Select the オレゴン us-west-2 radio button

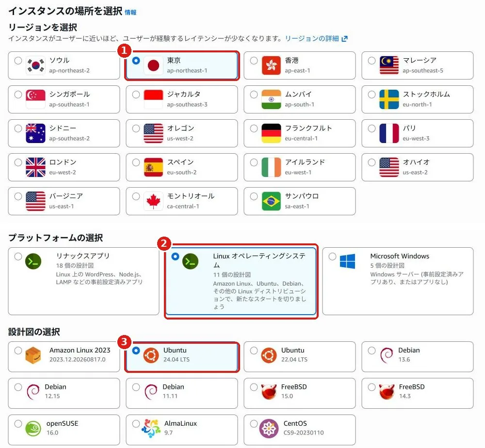pyautogui.click(x=136, y=128)
